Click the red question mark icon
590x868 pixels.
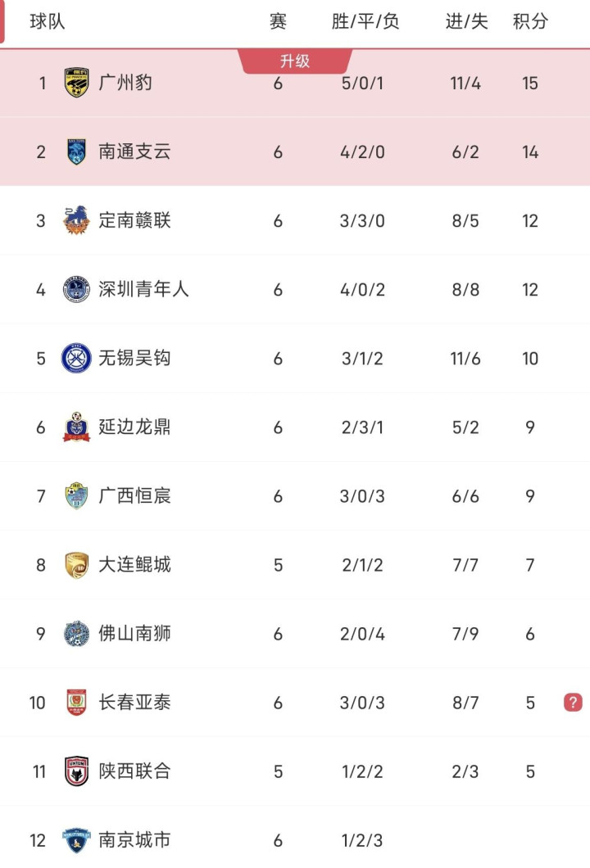[573, 702]
